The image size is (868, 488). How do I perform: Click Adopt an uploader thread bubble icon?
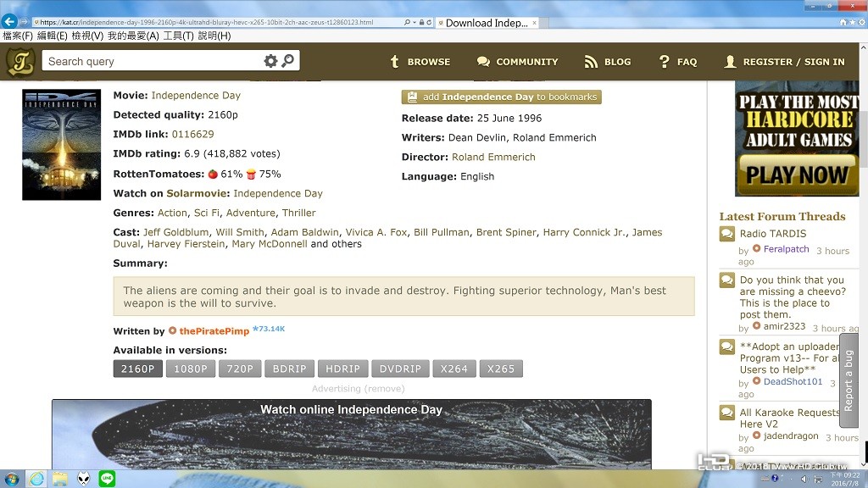[726, 347]
